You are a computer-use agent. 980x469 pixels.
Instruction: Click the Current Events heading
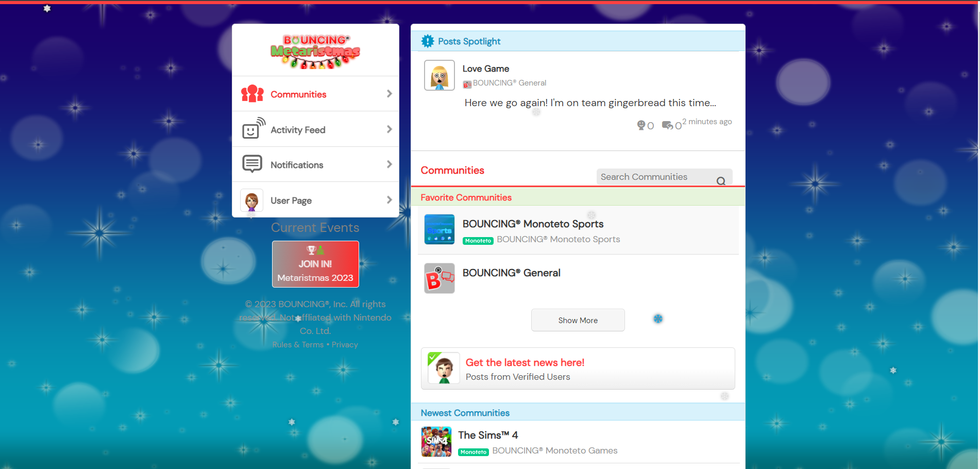coord(315,227)
